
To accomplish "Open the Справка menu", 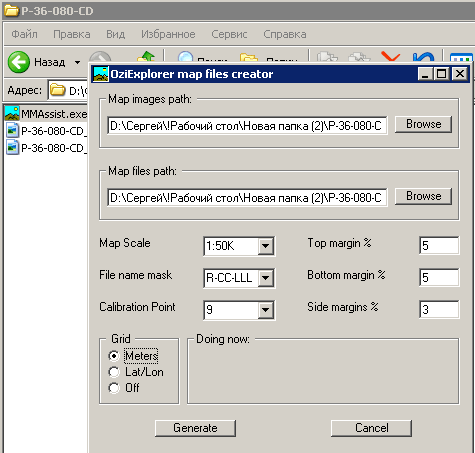I will [x=285, y=34].
